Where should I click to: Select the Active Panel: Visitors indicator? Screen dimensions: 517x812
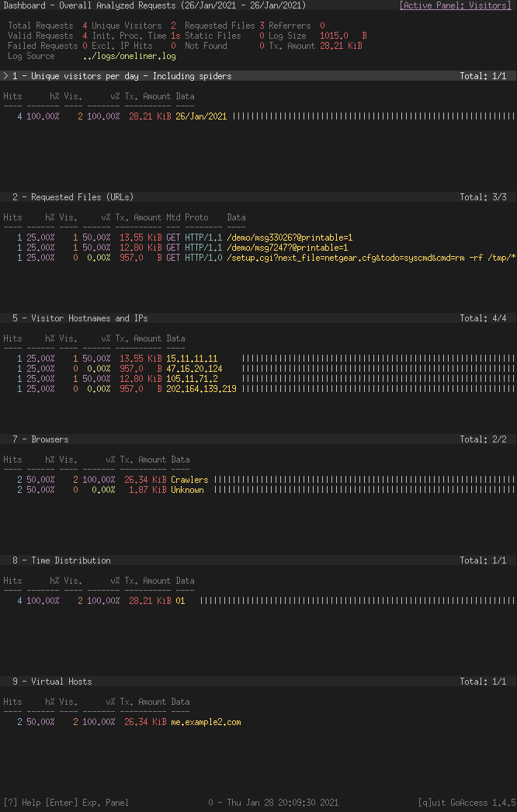[x=456, y=5]
